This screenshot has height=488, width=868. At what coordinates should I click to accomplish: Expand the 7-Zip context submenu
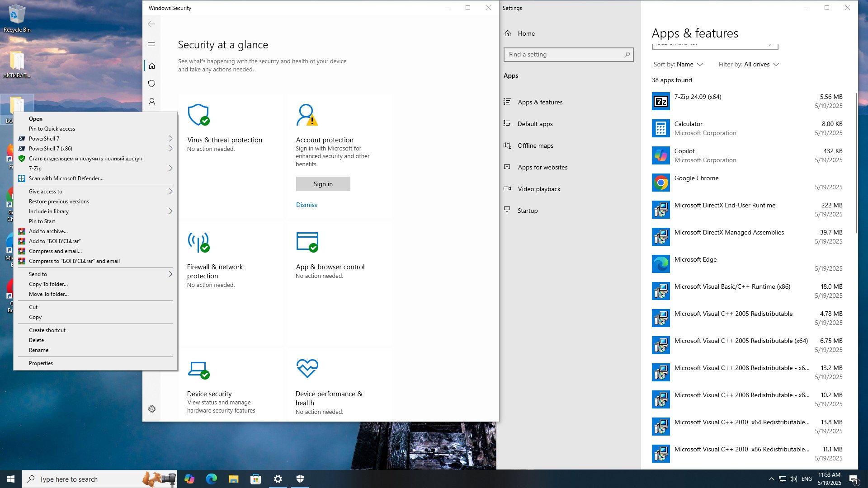pyautogui.click(x=95, y=168)
